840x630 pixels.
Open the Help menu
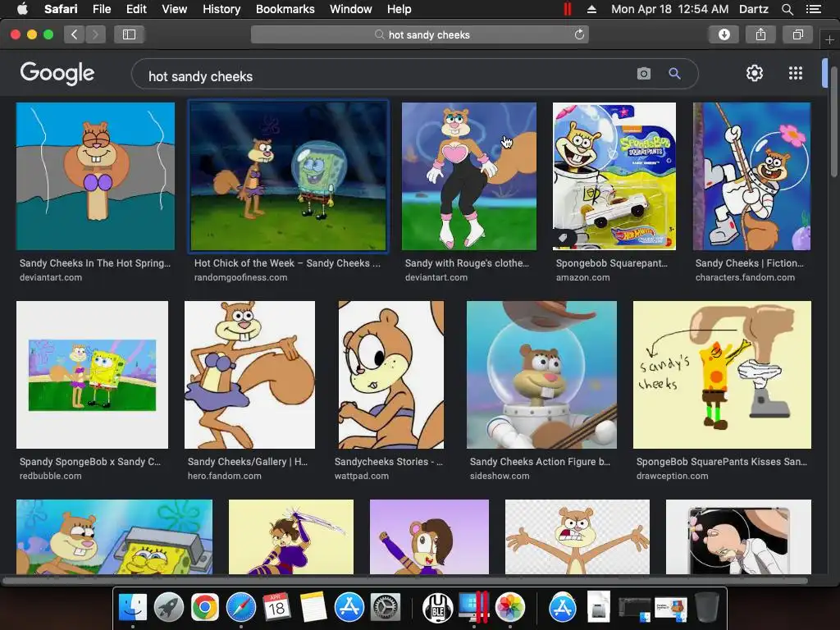tap(399, 9)
